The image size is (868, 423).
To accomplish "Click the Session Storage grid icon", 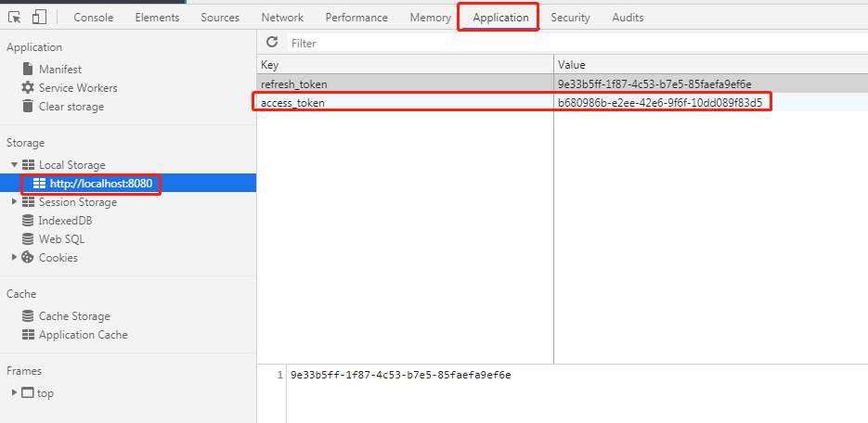I will tap(28, 202).
